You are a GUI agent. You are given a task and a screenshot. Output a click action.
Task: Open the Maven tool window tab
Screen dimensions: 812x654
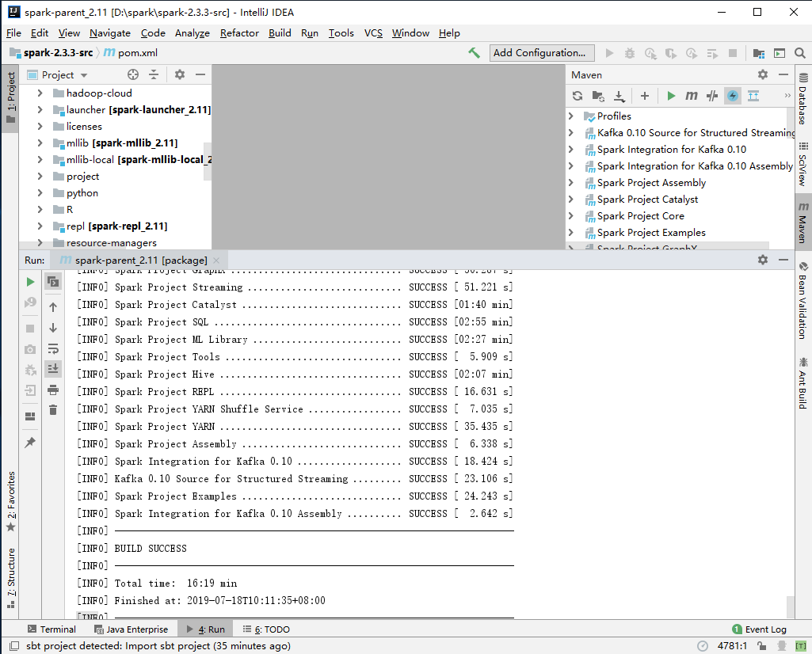pyautogui.click(x=803, y=218)
